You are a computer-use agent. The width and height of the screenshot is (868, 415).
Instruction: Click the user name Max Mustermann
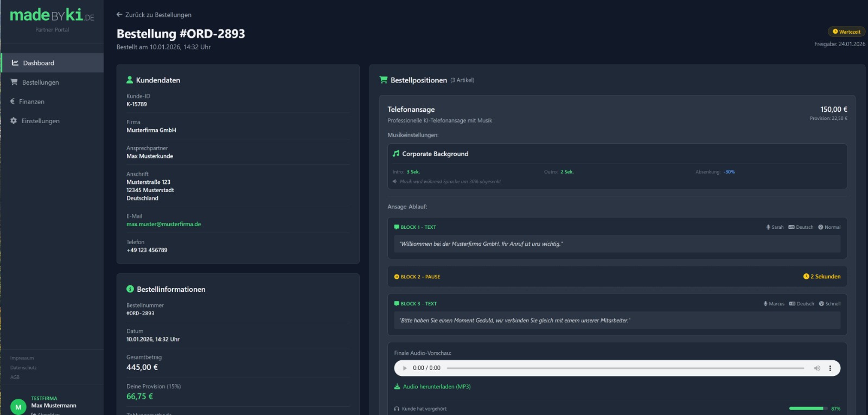pos(54,406)
